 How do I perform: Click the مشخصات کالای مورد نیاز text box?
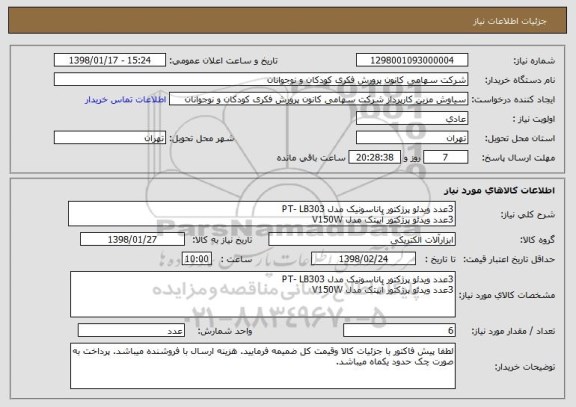click(x=263, y=294)
